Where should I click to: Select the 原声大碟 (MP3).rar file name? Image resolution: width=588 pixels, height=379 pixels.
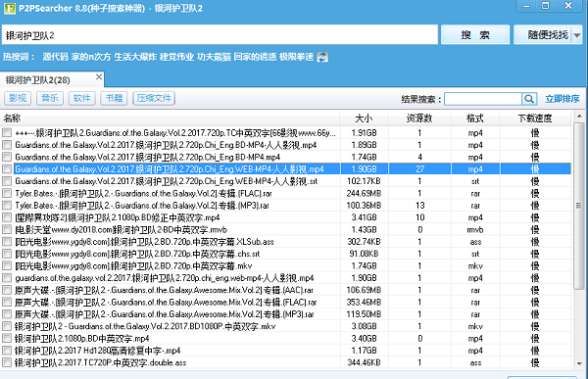pyautogui.click(x=165, y=314)
